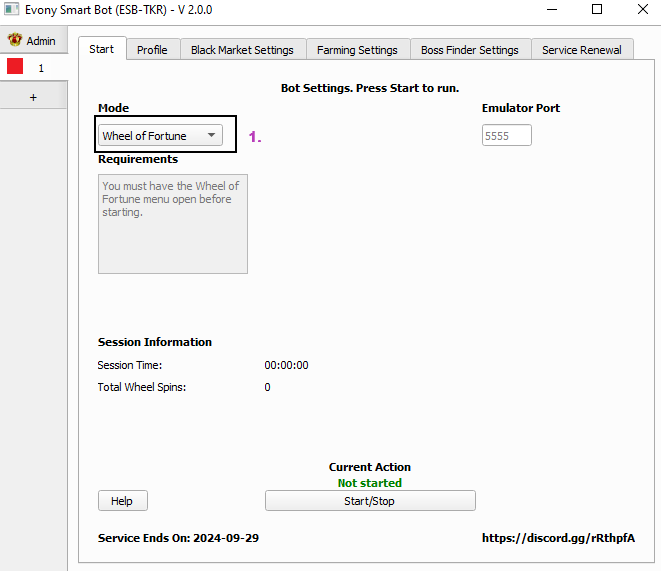Switch to the Start tab
Image resolution: width=661 pixels, height=571 pixels.
(x=102, y=49)
